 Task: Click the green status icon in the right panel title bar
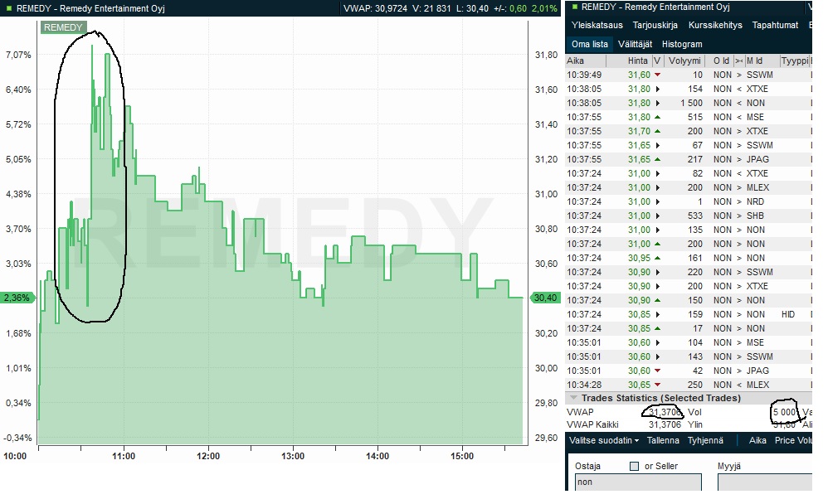pyautogui.click(x=575, y=7)
